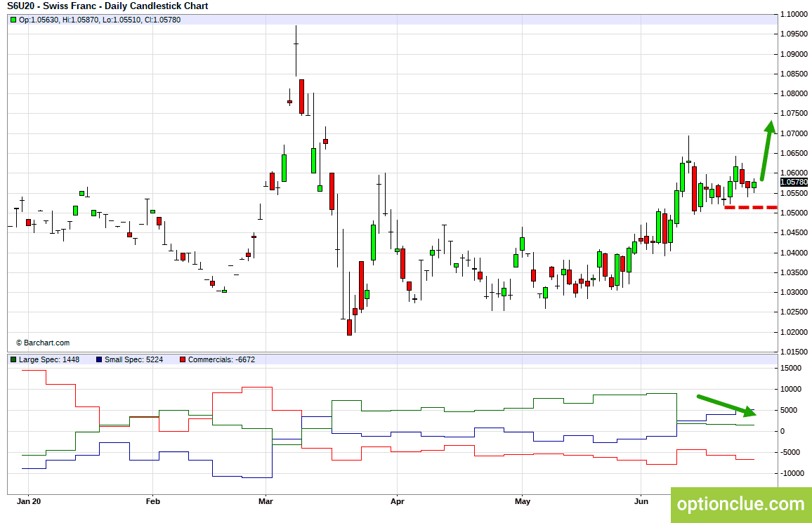Click the 0 COT axis label
Viewport: 812px width, 523px height.
(782, 432)
